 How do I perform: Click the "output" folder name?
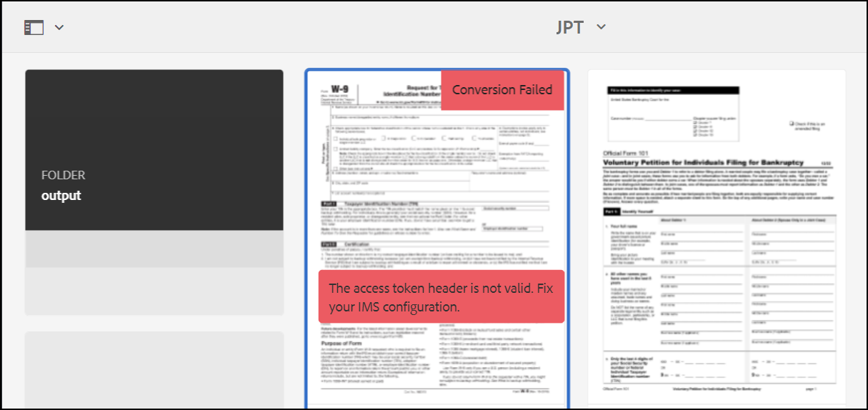pos(61,196)
